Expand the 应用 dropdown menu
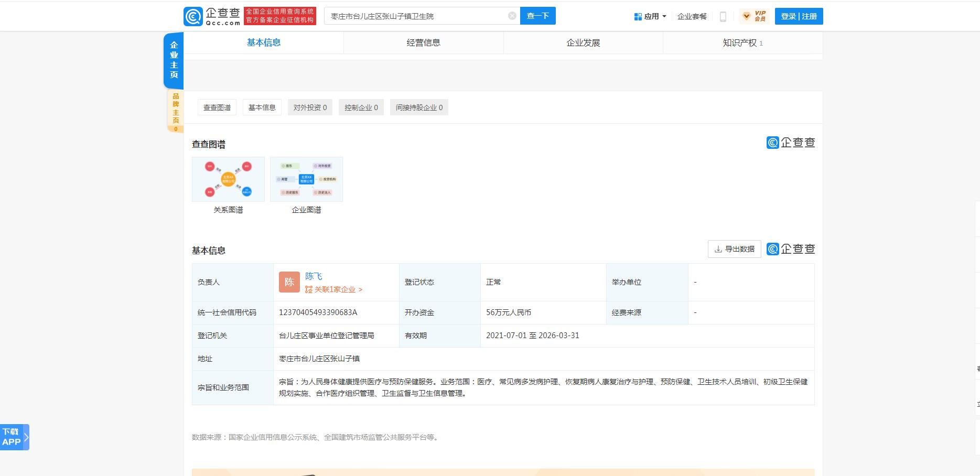This screenshot has height=476, width=980. tap(650, 16)
